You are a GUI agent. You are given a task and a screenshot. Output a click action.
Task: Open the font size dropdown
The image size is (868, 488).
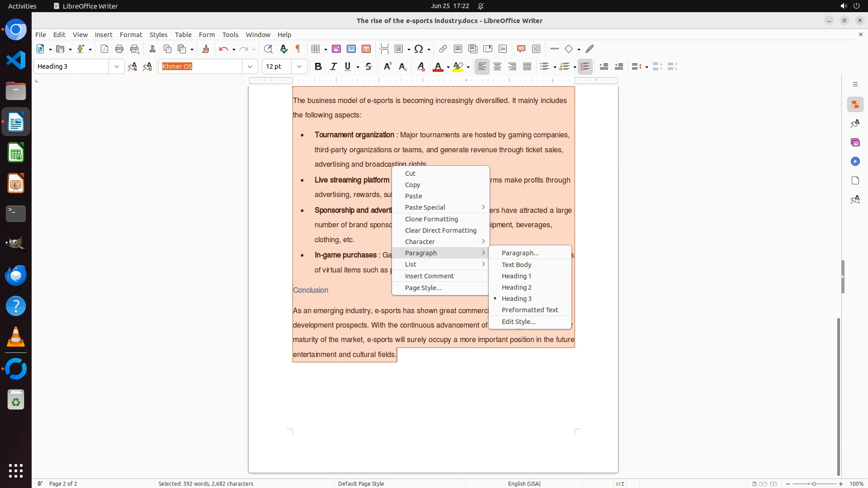click(299, 66)
